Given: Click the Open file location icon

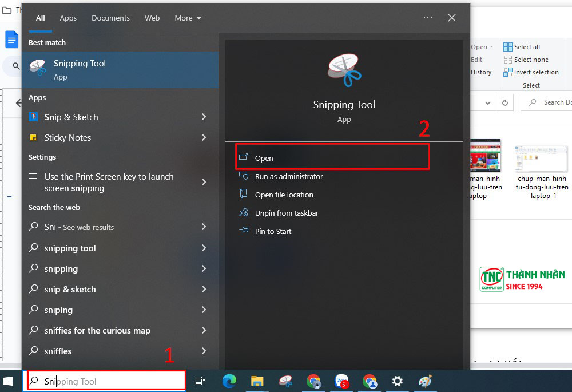Looking at the screenshot, I should click(243, 193).
